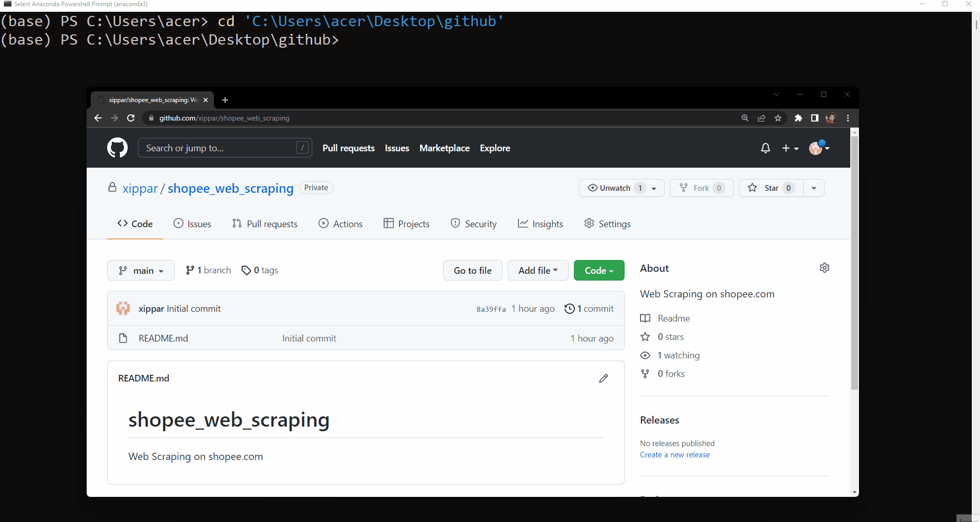This screenshot has width=980, height=522.
Task: Open the notifications bell
Action: click(765, 148)
